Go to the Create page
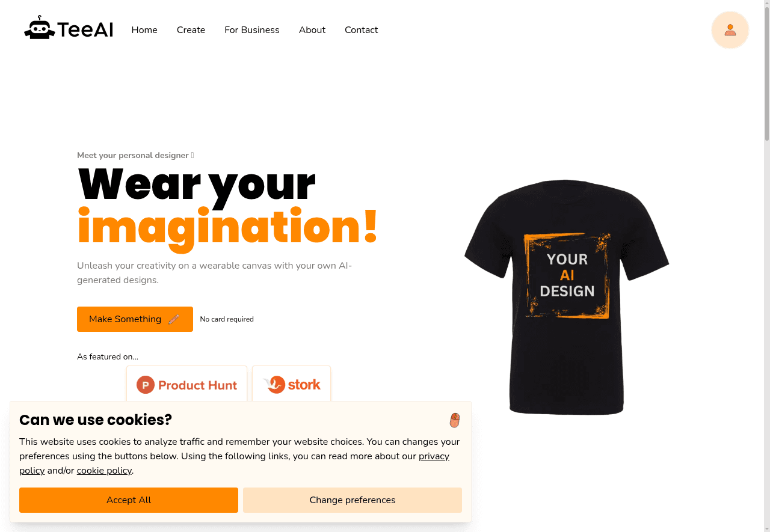Viewport: 770px width, 532px height. click(x=191, y=30)
